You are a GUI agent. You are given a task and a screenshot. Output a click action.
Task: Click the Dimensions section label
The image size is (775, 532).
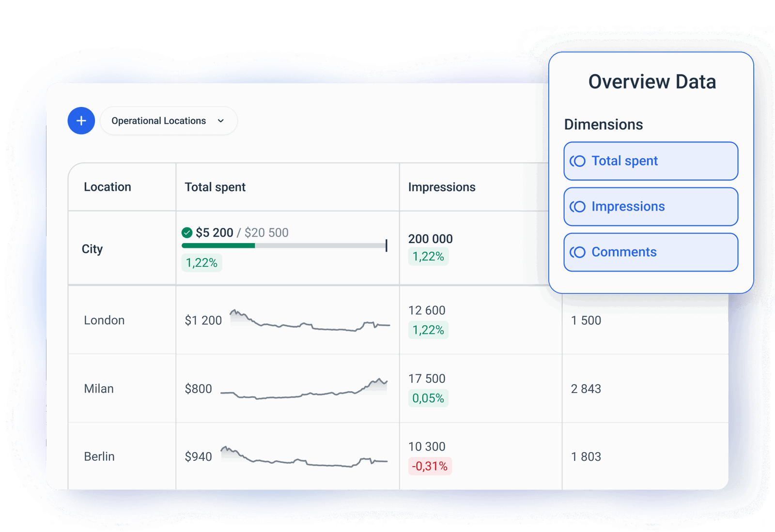604,124
